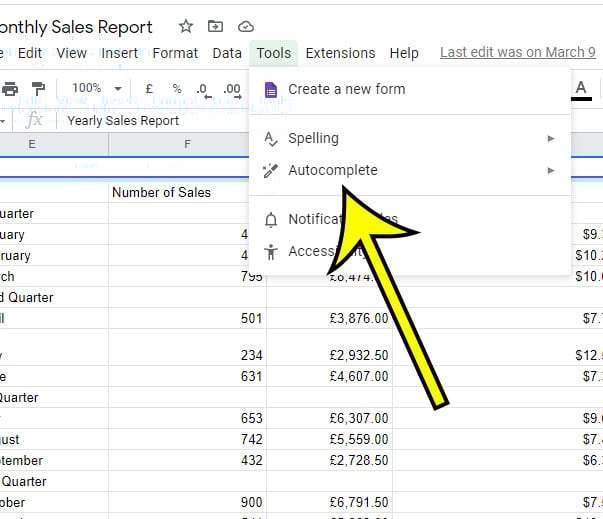
Task: Select the Autocomplete menu entry
Action: 410,170
